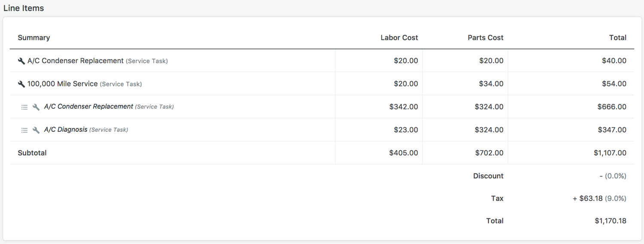Click the $34.00 parts cost value

[x=491, y=84]
